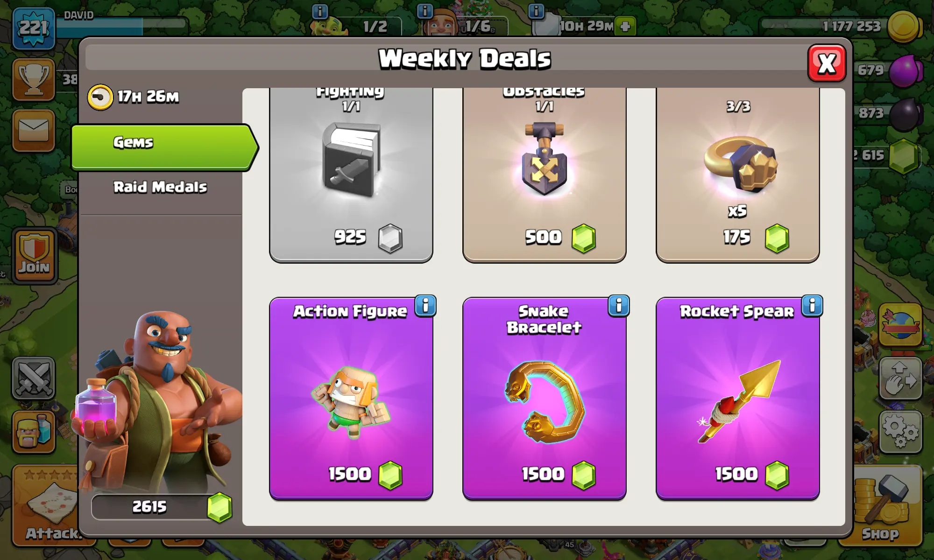Open the mail inbox icon
This screenshot has height=560, width=934.
[34, 130]
